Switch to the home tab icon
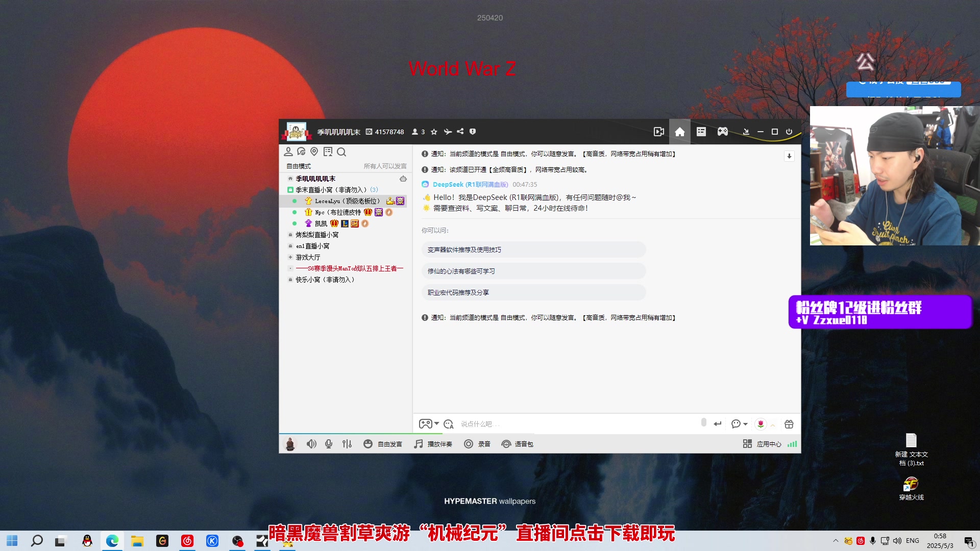980x551 pixels. pyautogui.click(x=680, y=132)
